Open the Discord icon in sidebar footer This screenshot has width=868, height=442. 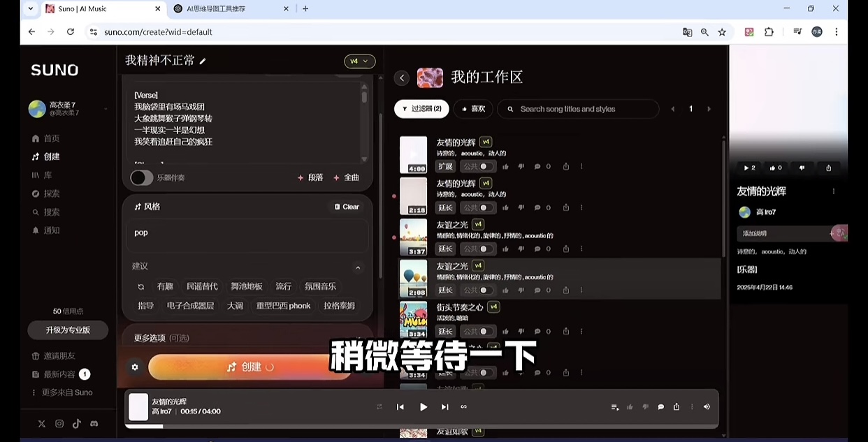coord(94,424)
